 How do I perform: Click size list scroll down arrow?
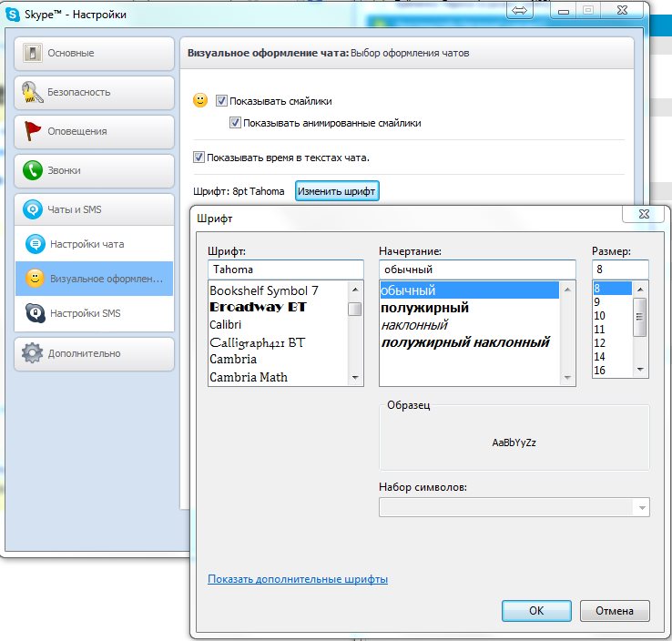[640, 370]
